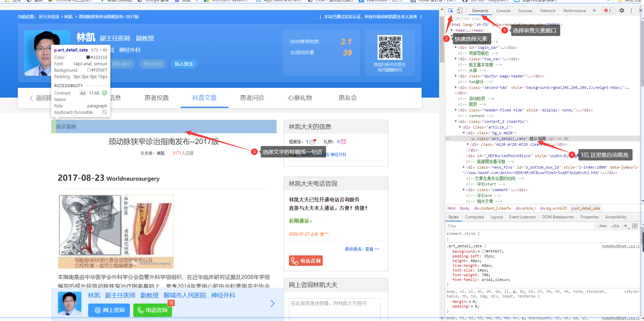Expand the login_bar div node
This screenshot has width=644, height=321.
point(456,47)
